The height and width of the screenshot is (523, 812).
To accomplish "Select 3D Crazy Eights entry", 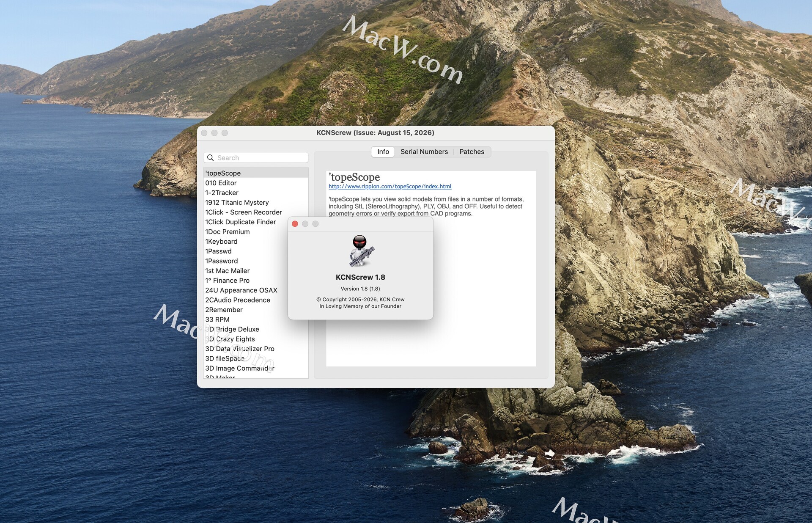I will [256, 339].
